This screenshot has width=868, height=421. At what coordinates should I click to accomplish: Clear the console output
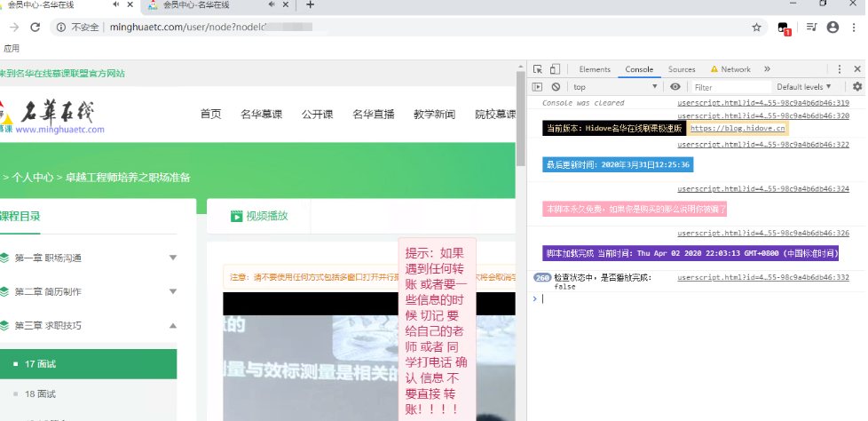556,87
